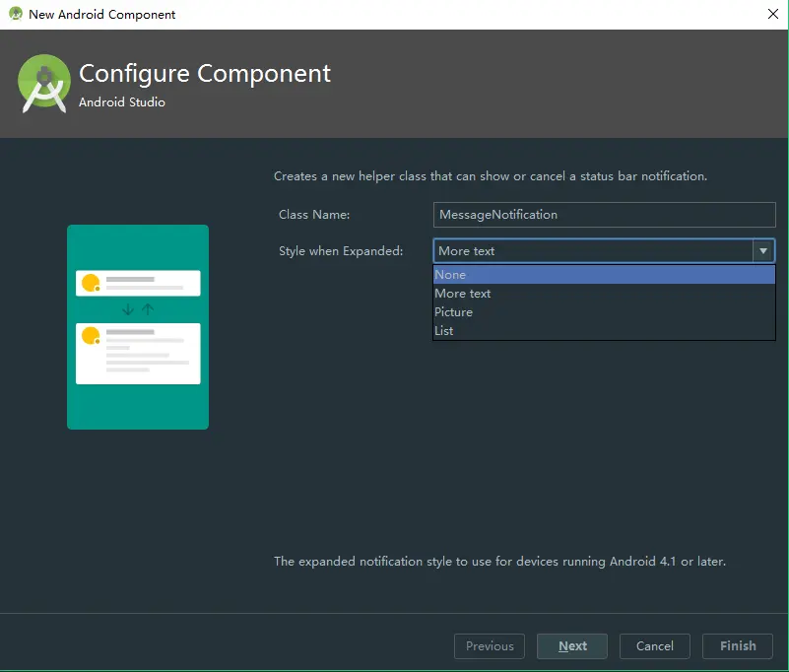
Task: Click Finish to create the component
Action: click(738, 645)
